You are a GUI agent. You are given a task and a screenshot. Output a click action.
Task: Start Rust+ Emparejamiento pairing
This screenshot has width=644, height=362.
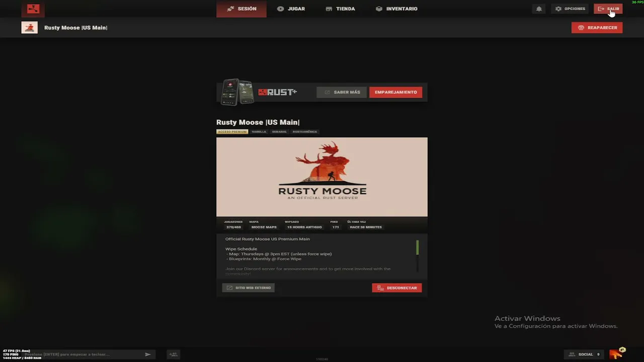pyautogui.click(x=395, y=92)
